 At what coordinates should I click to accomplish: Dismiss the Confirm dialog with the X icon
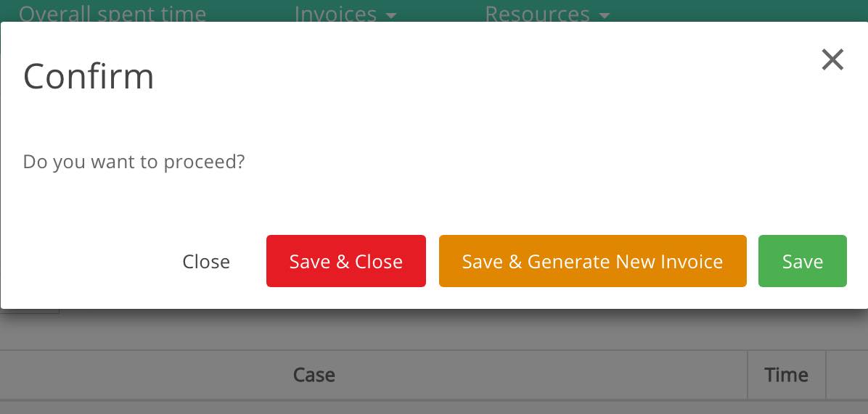pos(832,59)
